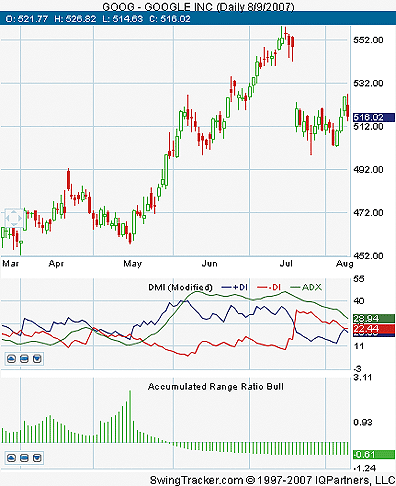Click the 552.00 price axis label
This screenshot has height=486, width=396.
(368, 40)
